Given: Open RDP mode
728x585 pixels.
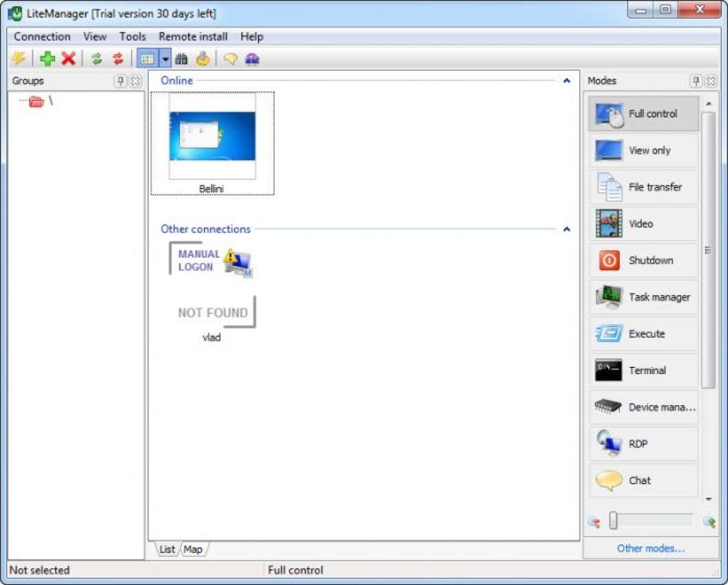Looking at the screenshot, I should coord(643,444).
